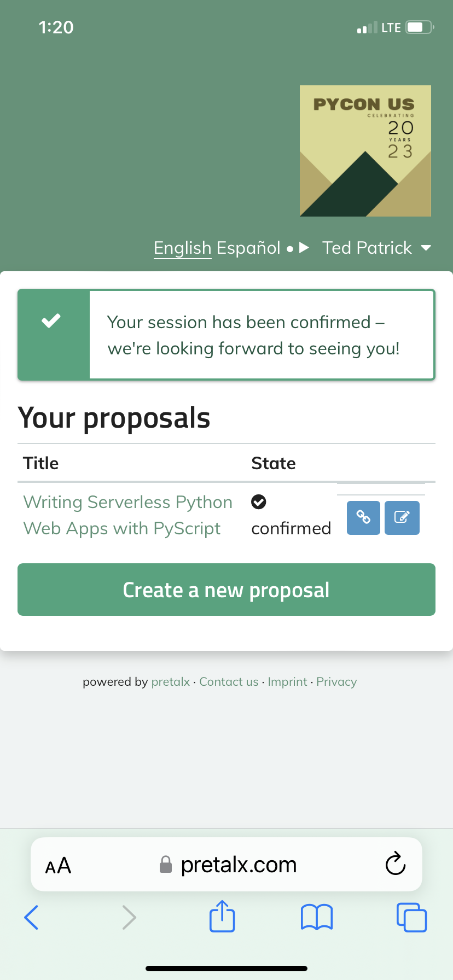Open the Safari tabs overview icon
The height and width of the screenshot is (980, 453).
click(x=411, y=917)
